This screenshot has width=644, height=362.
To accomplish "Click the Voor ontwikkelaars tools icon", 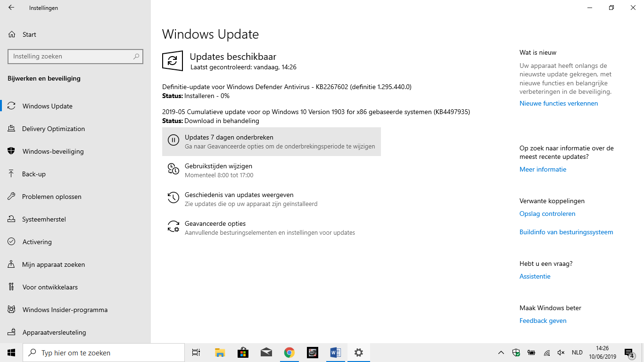I will click(x=12, y=287).
